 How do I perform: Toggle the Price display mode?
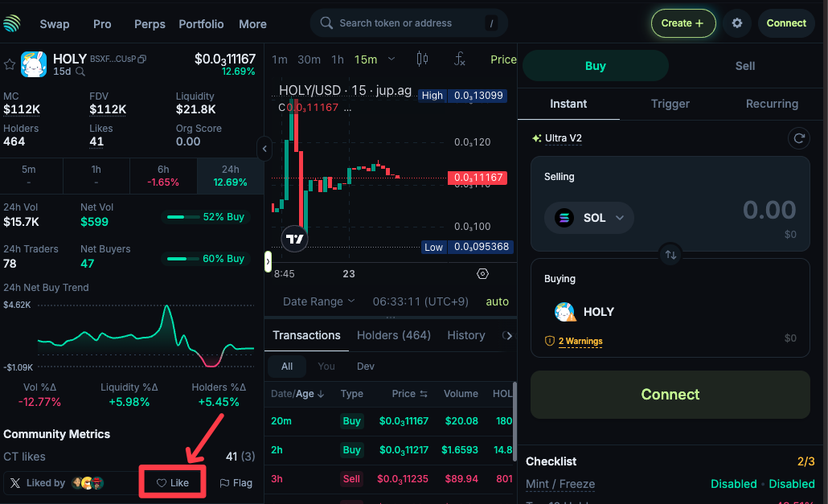[503, 59]
